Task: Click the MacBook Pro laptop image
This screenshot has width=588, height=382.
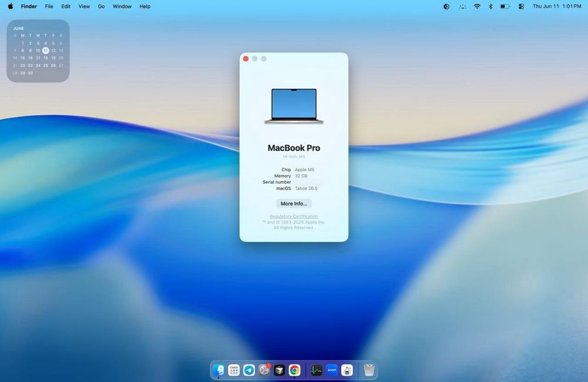Action: coord(294,106)
